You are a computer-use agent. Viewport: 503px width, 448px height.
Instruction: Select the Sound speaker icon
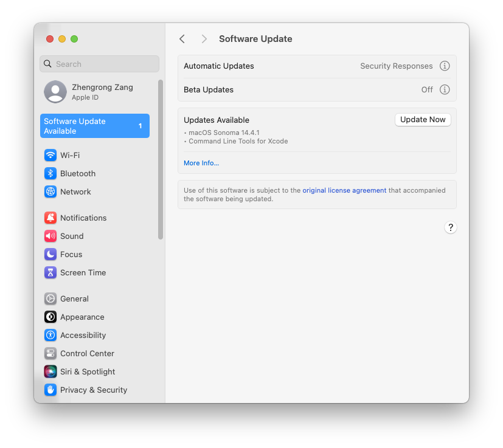coord(50,236)
